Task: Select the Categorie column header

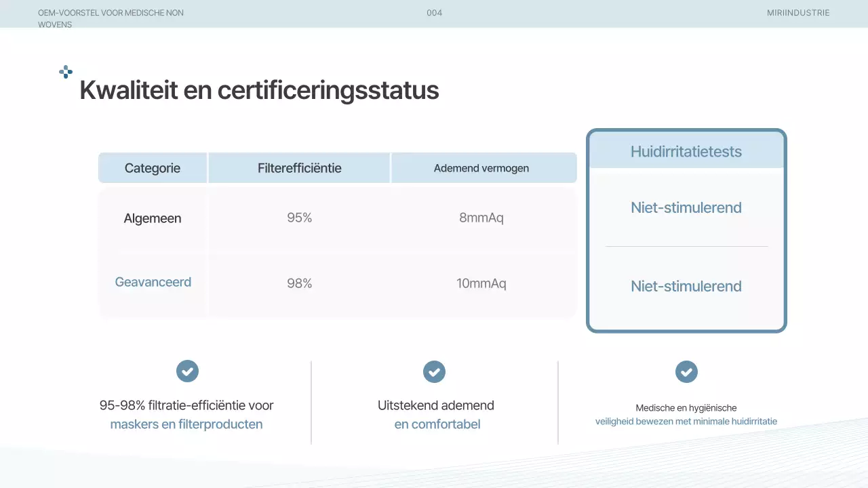Action: [x=153, y=168]
